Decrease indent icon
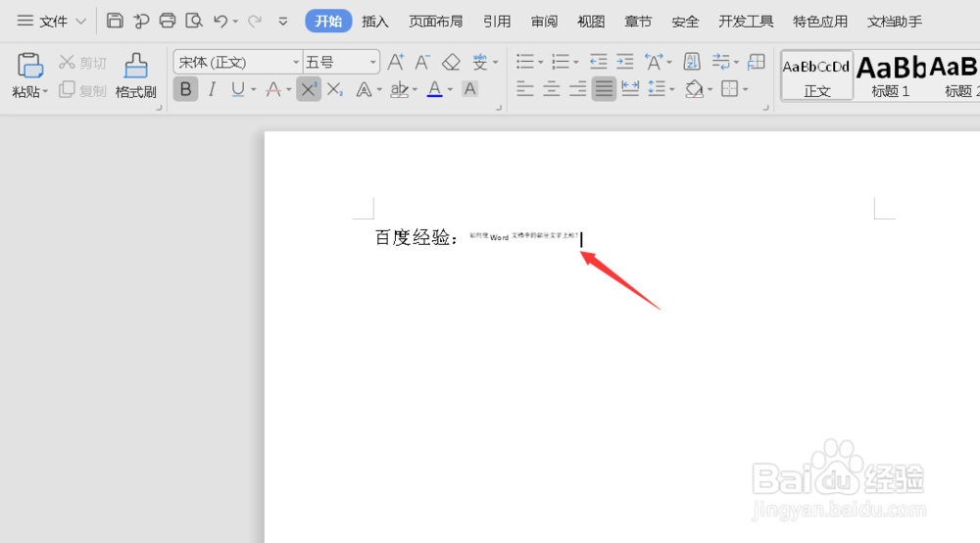 click(599, 61)
